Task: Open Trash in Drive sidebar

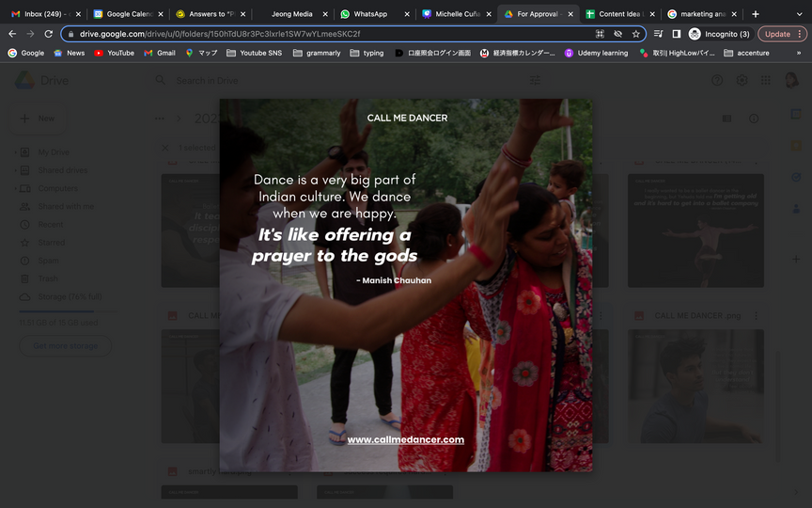Action: (48, 278)
